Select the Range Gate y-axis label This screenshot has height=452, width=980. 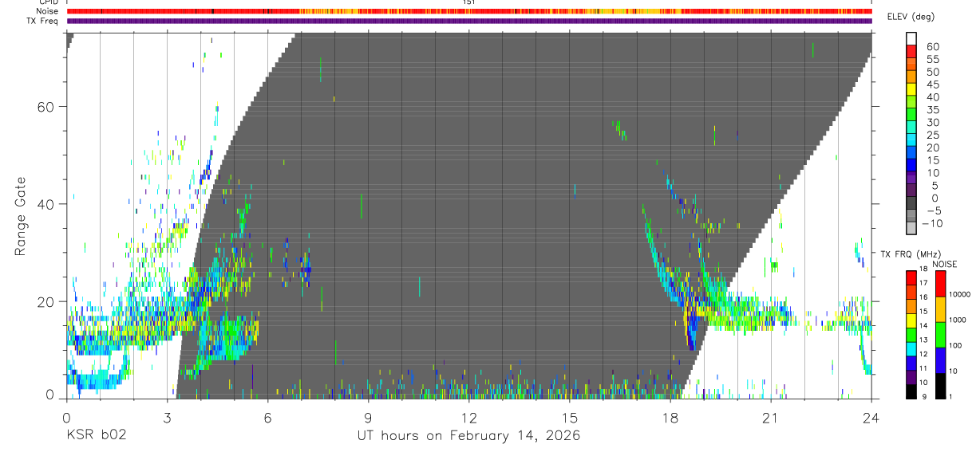click(x=22, y=216)
